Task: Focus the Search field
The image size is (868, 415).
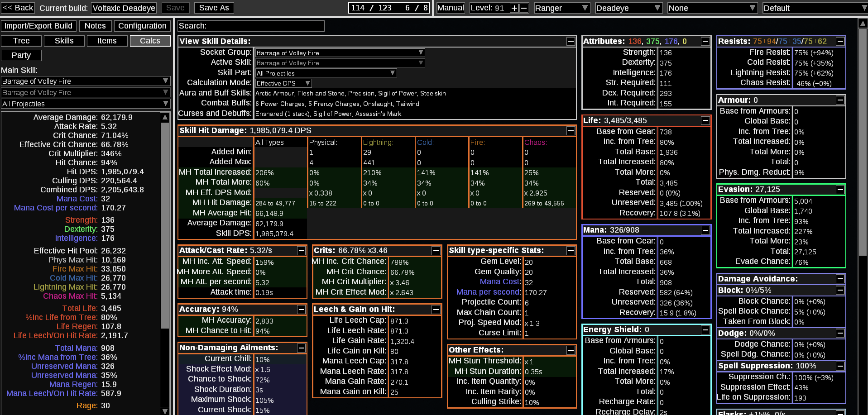Action: pos(251,26)
